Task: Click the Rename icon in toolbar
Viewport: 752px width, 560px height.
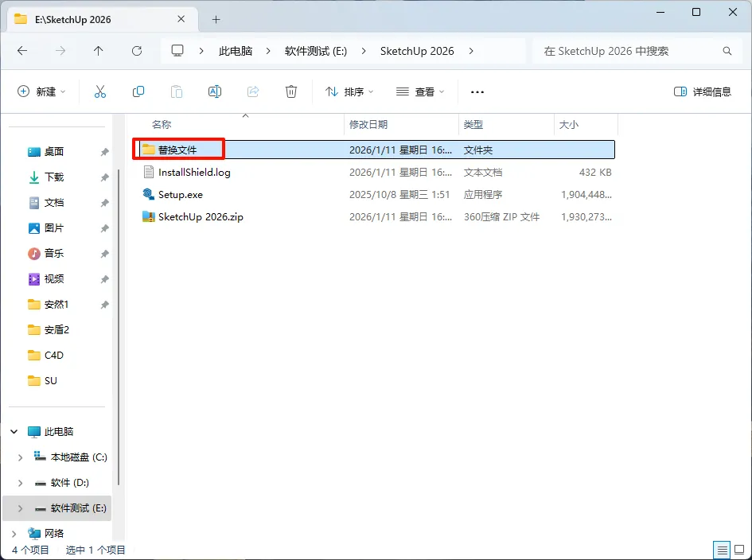Action: tap(214, 91)
